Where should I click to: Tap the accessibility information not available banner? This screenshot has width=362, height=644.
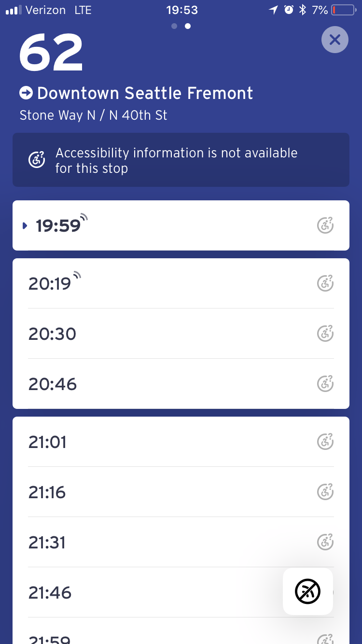(x=181, y=160)
